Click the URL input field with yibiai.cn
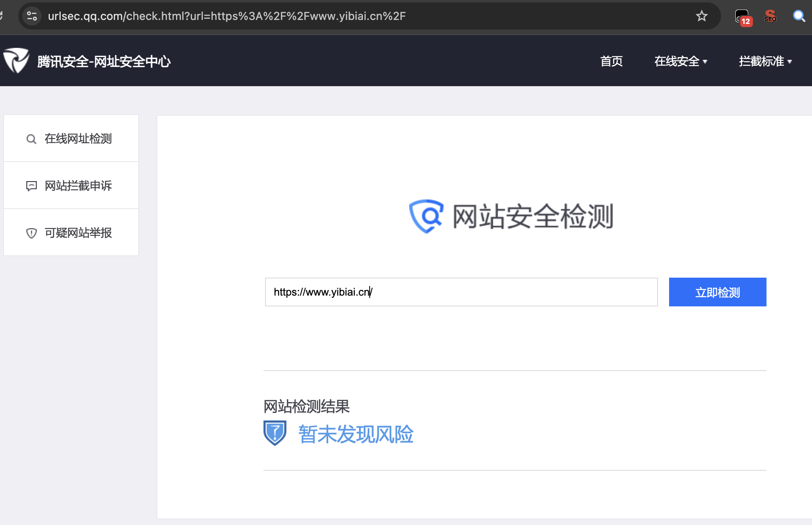The height and width of the screenshot is (525, 812). (461, 292)
